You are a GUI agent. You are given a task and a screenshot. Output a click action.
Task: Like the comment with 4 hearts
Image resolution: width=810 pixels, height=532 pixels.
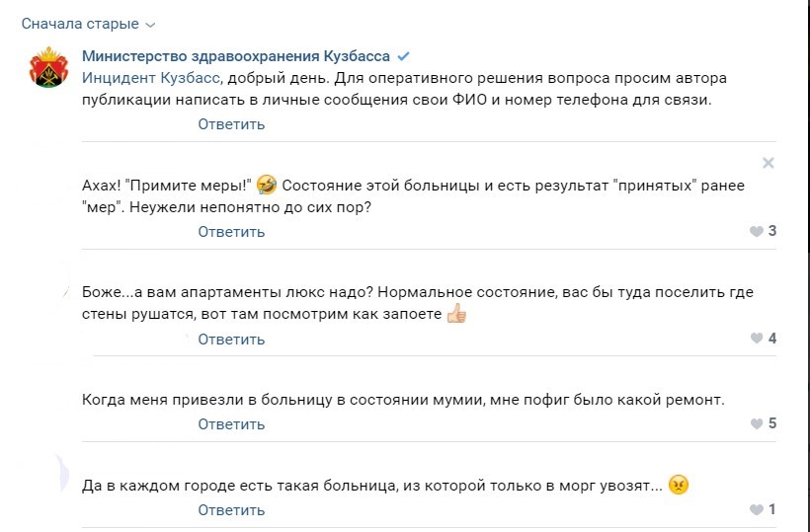point(763,339)
